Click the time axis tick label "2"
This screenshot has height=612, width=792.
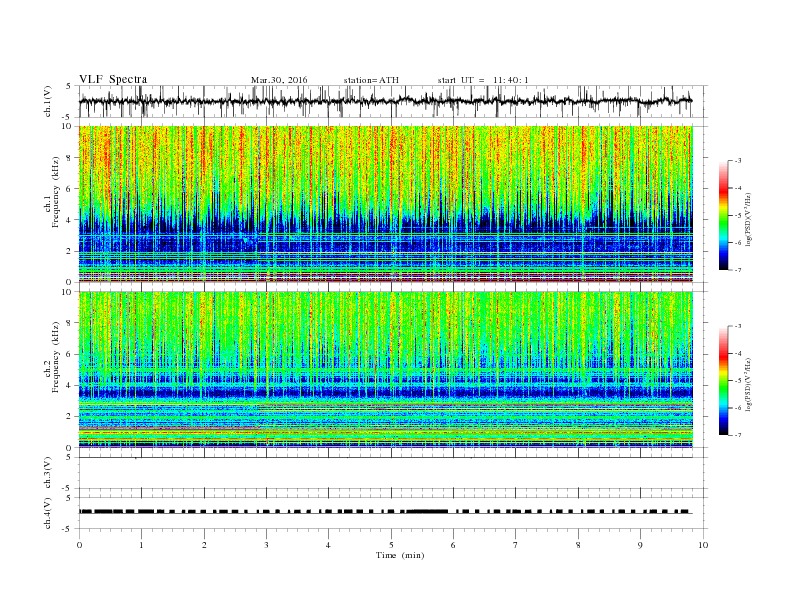coord(204,545)
